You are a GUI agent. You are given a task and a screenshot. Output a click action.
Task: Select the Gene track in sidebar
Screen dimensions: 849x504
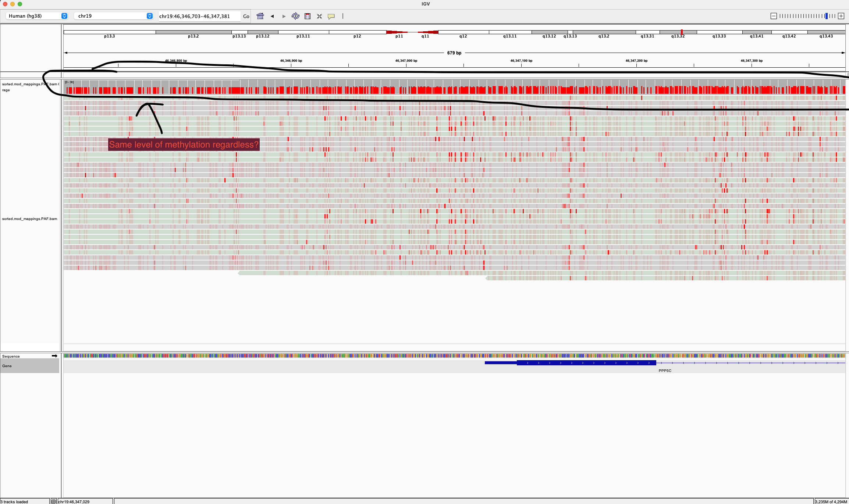click(x=6, y=366)
